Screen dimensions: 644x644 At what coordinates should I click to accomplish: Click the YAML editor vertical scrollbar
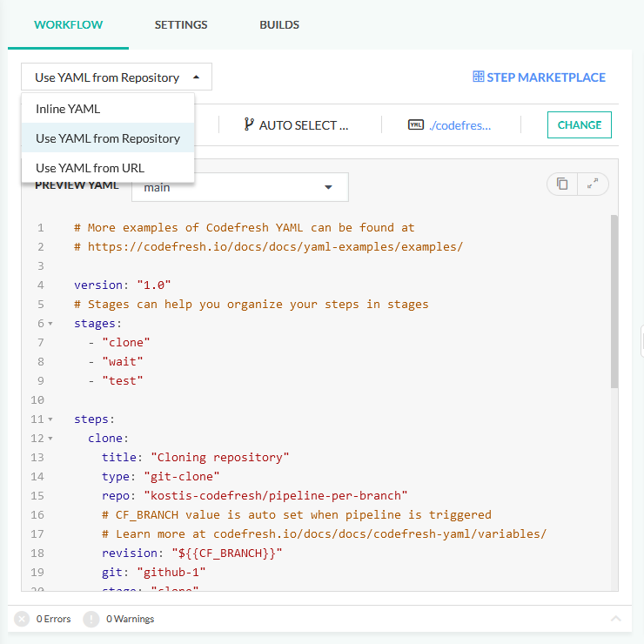(x=614, y=300)
